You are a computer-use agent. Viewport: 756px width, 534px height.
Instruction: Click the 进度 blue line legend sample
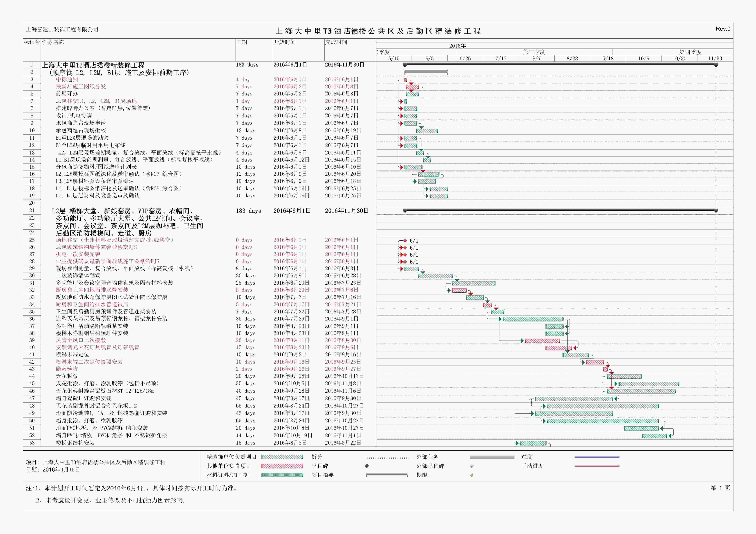597,457
